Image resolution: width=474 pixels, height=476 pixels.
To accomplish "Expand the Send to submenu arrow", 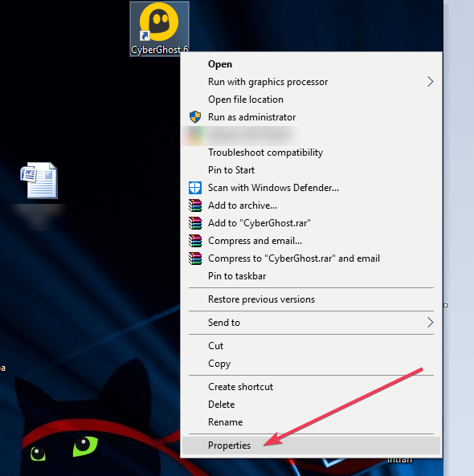I will 430,323.
